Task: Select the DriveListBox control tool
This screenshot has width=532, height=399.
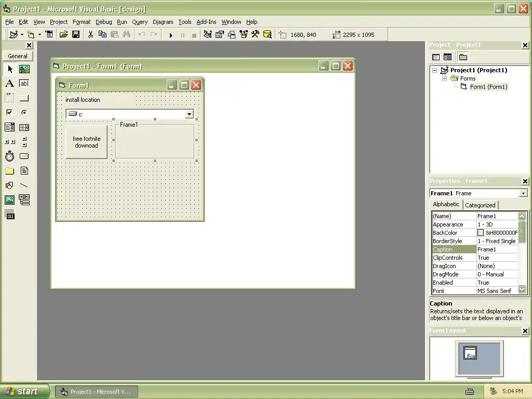Action: (24, 156)
